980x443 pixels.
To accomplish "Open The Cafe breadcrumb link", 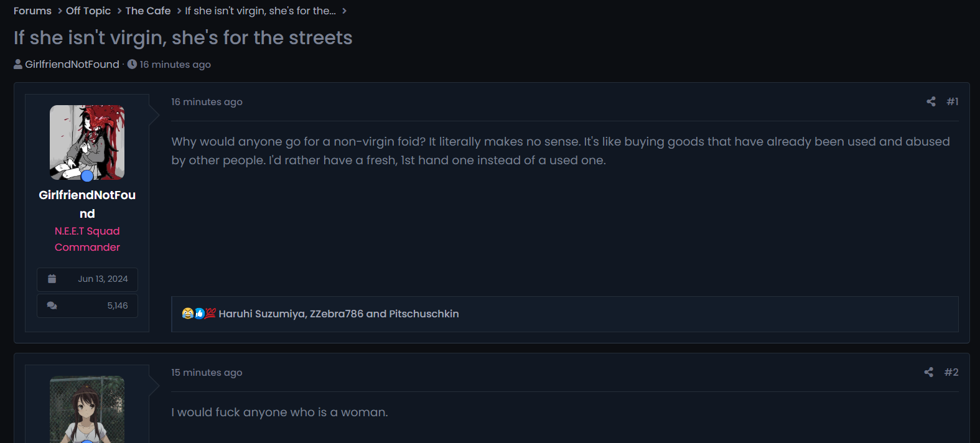I will pos(148,11).
